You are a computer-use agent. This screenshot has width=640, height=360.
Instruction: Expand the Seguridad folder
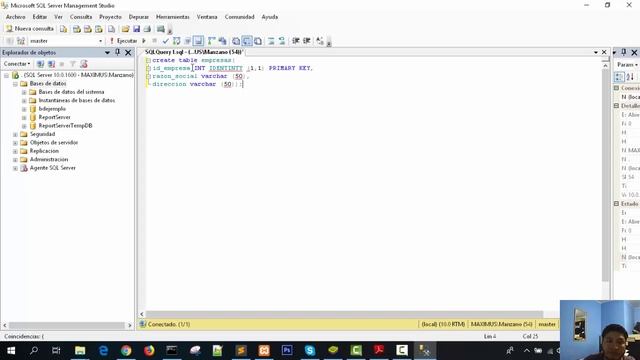coord(15,134)
